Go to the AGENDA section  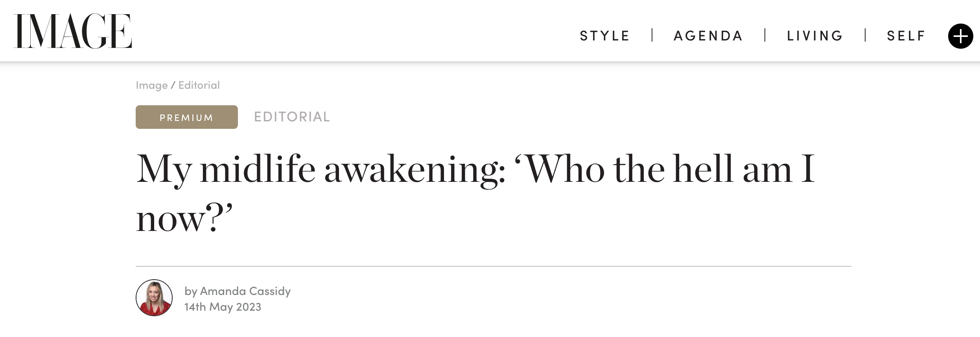[x=708, y=36]
